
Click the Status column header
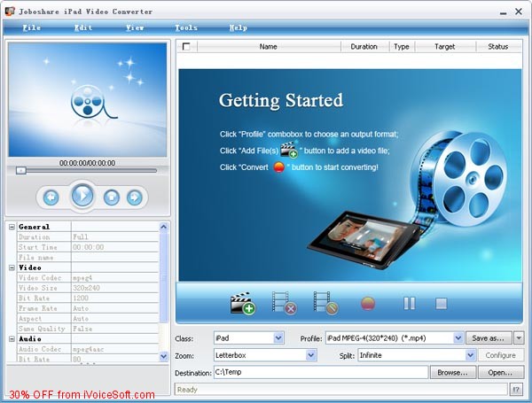(498, 46)
